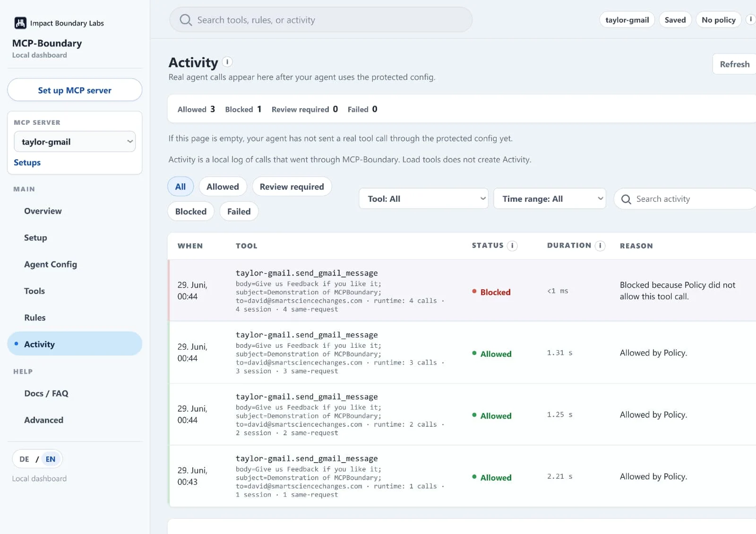Image resolution: width=756 pixels, height=534 pixels.
Task: Click the WHEN column header
Action: coord(190,246)
